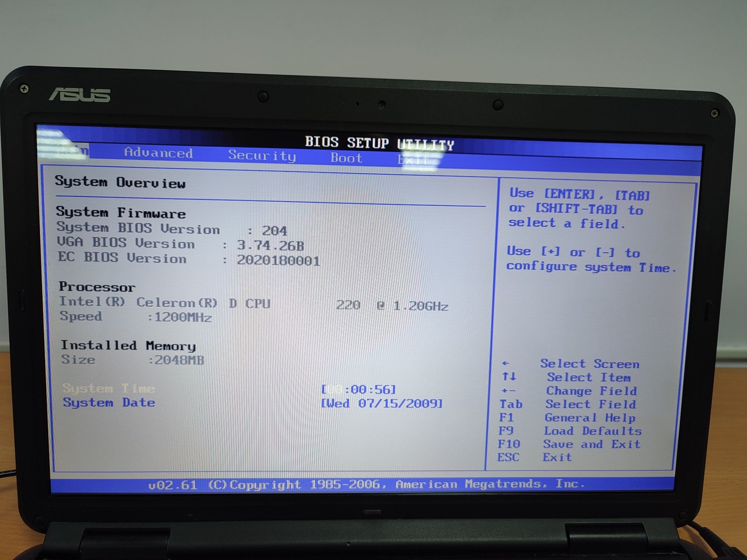Click the American Megatrends copyright footer
The width and height of the screenshot is (747, 560).
[x=366, y=485]
